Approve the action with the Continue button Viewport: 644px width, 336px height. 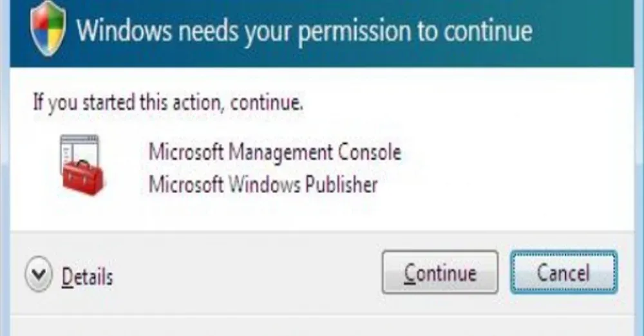pos(440,272)
